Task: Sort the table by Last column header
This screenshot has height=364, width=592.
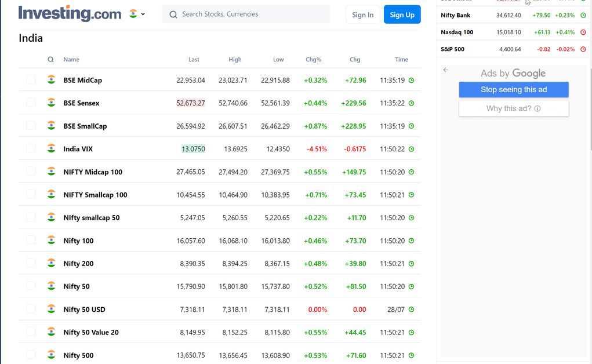Action: point(194,60)
